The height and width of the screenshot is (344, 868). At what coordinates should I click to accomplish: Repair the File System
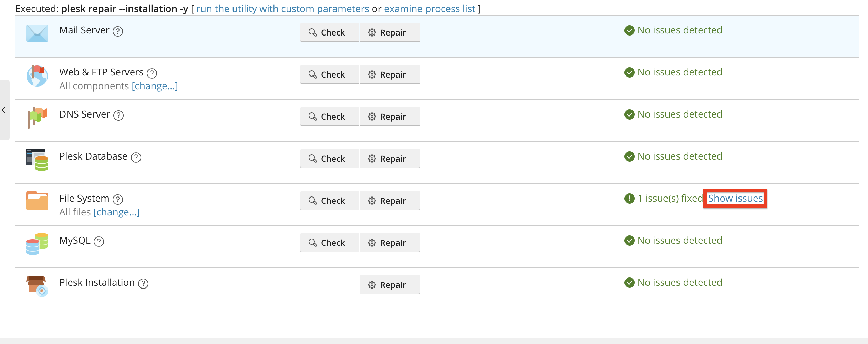(390, 201)
